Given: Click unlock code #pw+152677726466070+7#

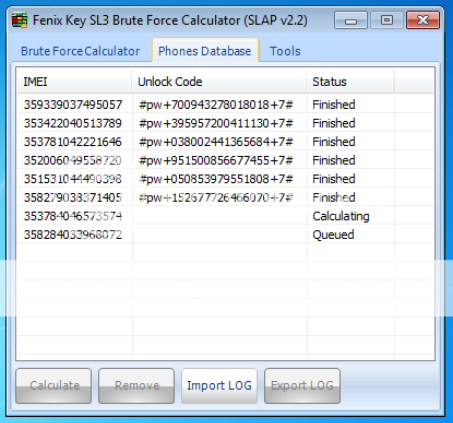Looking at the screenshot, I should (216, 198).
